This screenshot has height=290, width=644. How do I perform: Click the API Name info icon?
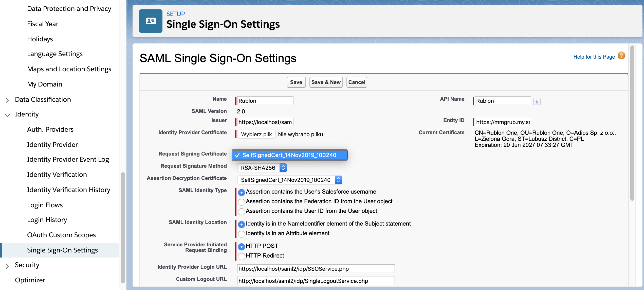coord(536,101)
